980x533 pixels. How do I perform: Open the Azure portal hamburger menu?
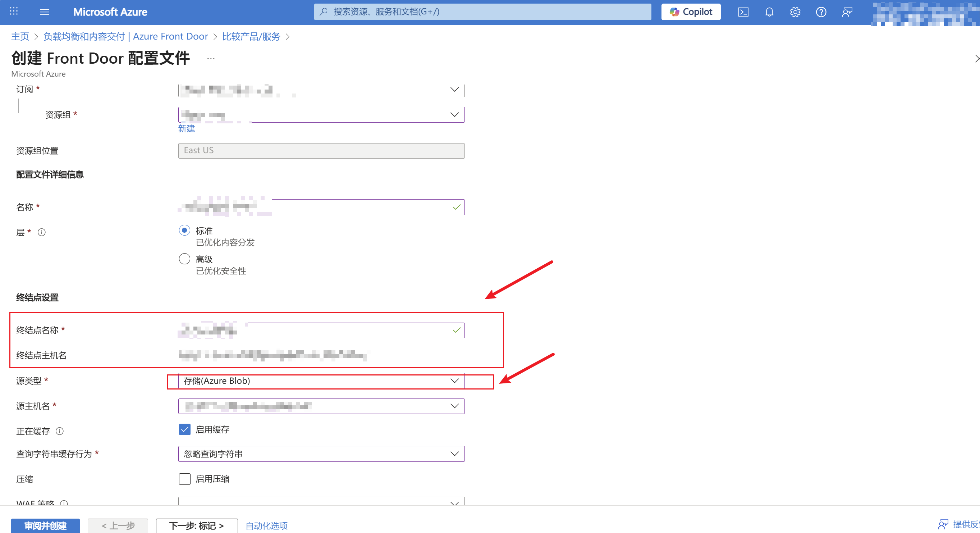[45, 12]
